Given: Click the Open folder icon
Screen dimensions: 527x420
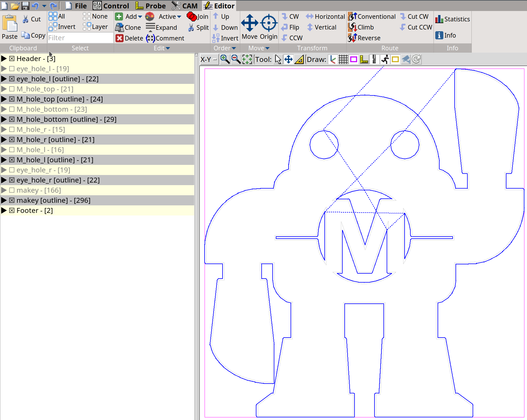Looking at the screenshot, I should click(x=15, y=5).
